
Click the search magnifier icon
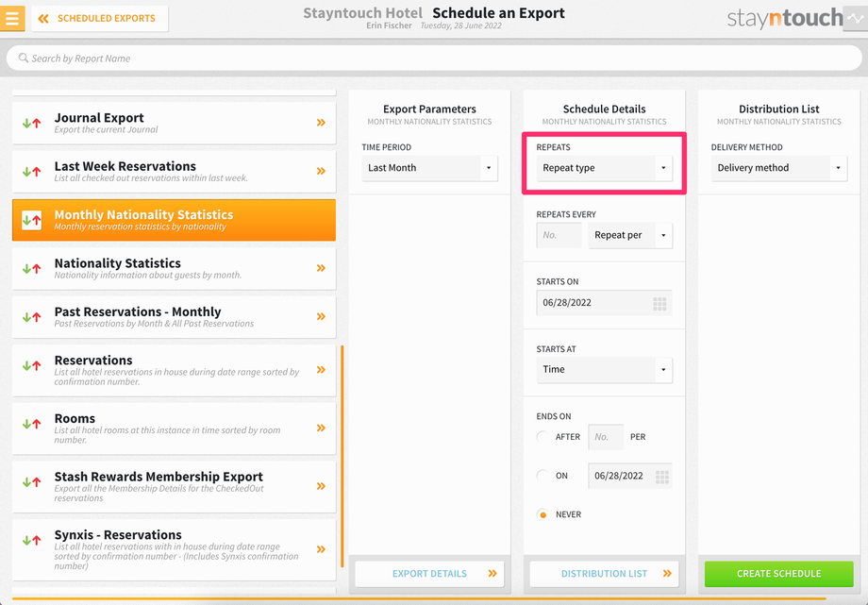[24, 58]
